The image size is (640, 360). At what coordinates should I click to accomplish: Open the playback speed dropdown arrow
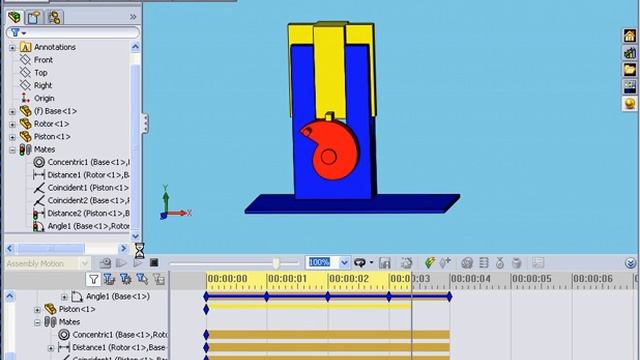click(x=344, y=262)
